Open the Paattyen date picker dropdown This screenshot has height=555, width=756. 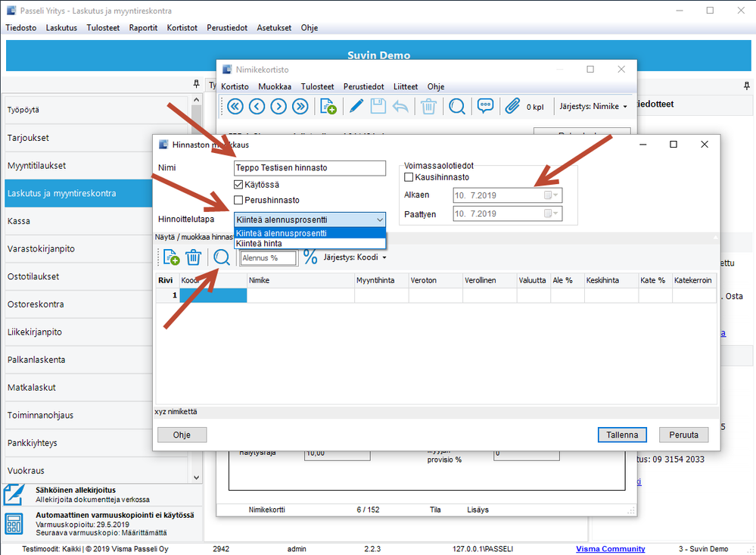(551, 214)
